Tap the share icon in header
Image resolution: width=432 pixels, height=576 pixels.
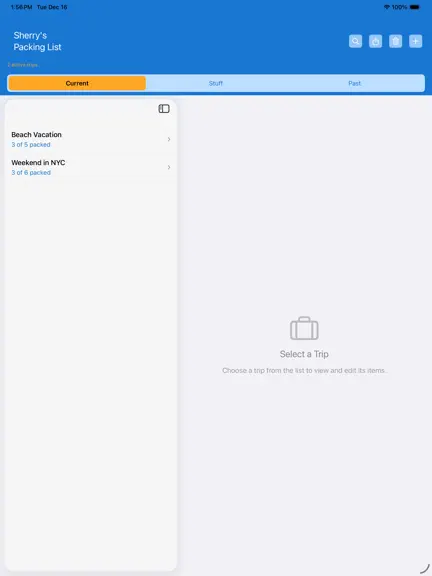(x=375, y=41)
